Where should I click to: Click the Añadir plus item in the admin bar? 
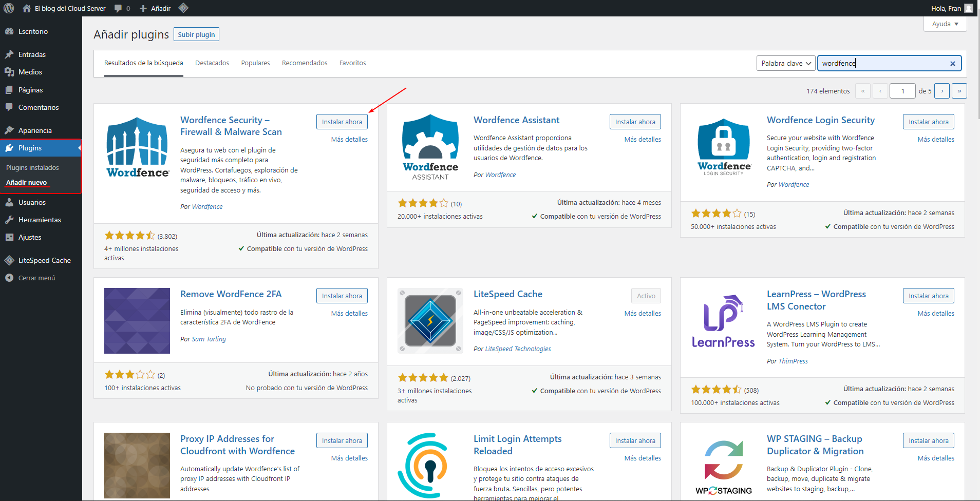pos(155,8)
